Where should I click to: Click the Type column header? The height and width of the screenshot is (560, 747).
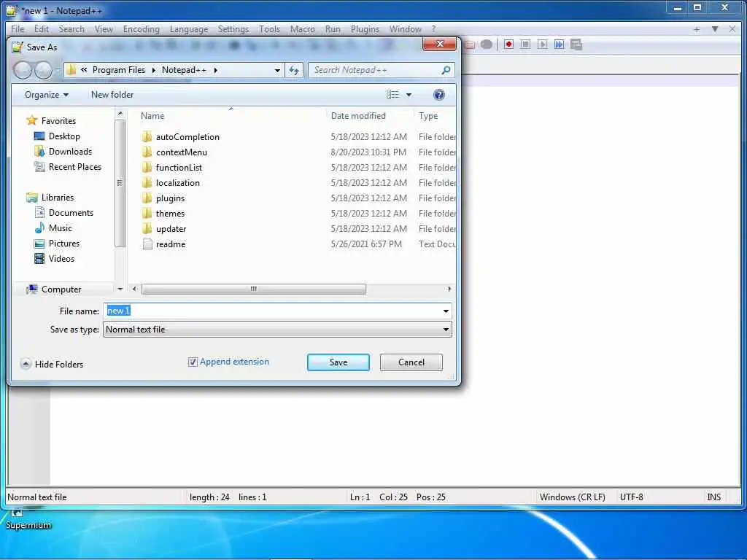[x=428, y=116]
